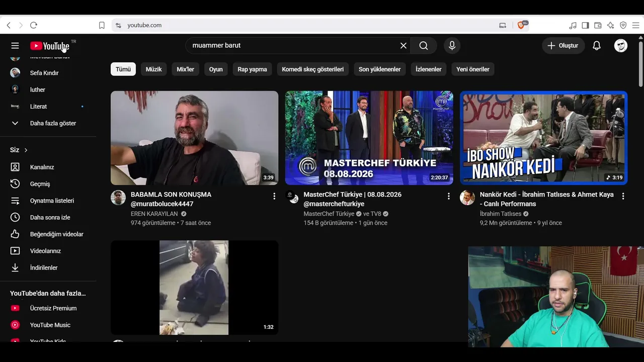Screen dimensions: 644x362
Task: Open the 'Siz' section chevron
Action: coord(26,150)
